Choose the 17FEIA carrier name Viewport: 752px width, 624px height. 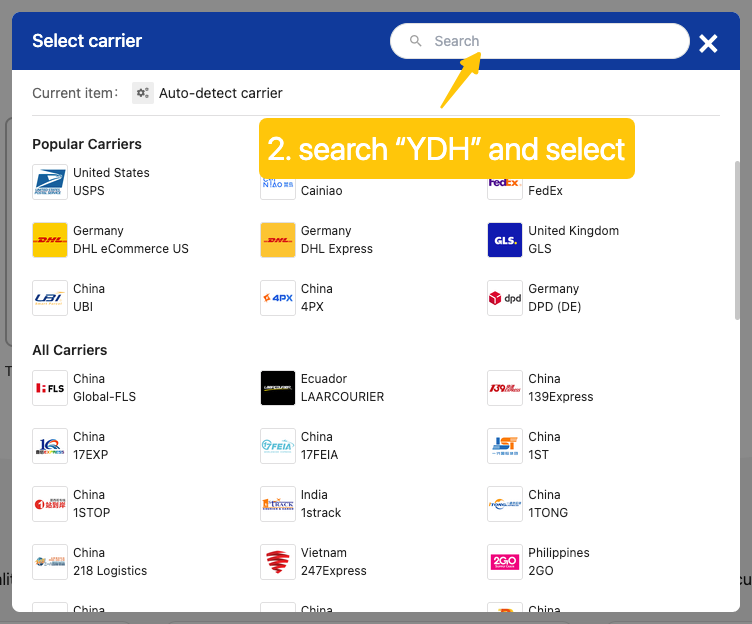[319, 455]
